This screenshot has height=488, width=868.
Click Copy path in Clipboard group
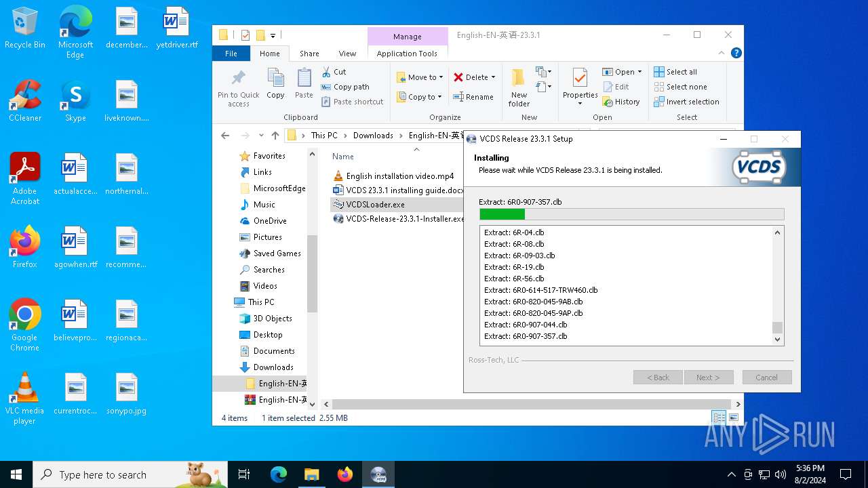345,87
